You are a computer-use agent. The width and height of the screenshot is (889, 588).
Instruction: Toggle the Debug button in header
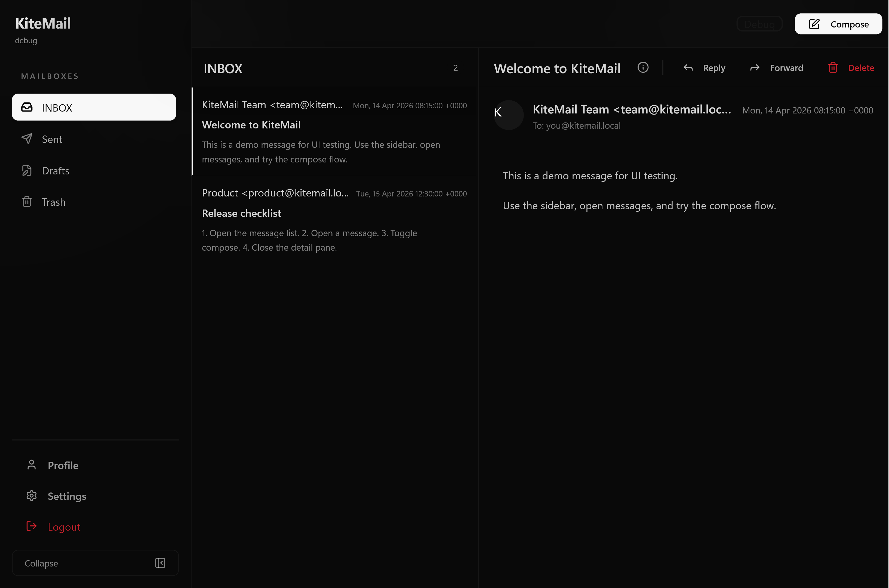759,24
